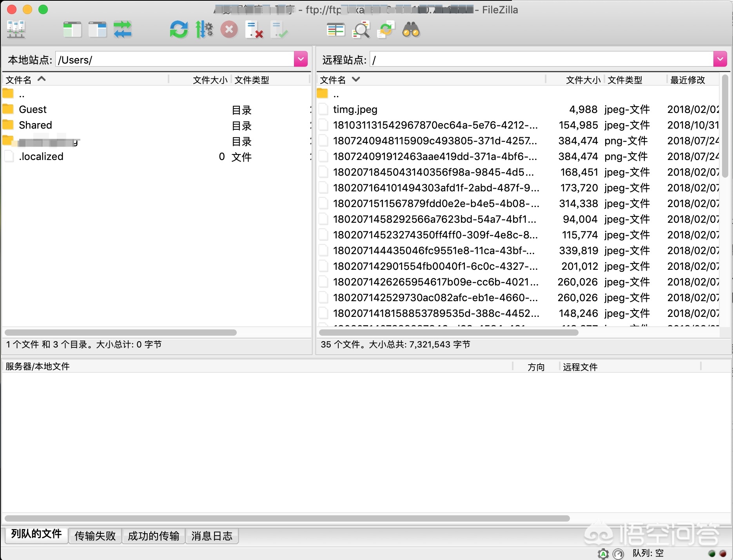Viewport: 733px width, 560px height.
Task: Click the 队列: 空 status text
Action: tap(648, 553)
